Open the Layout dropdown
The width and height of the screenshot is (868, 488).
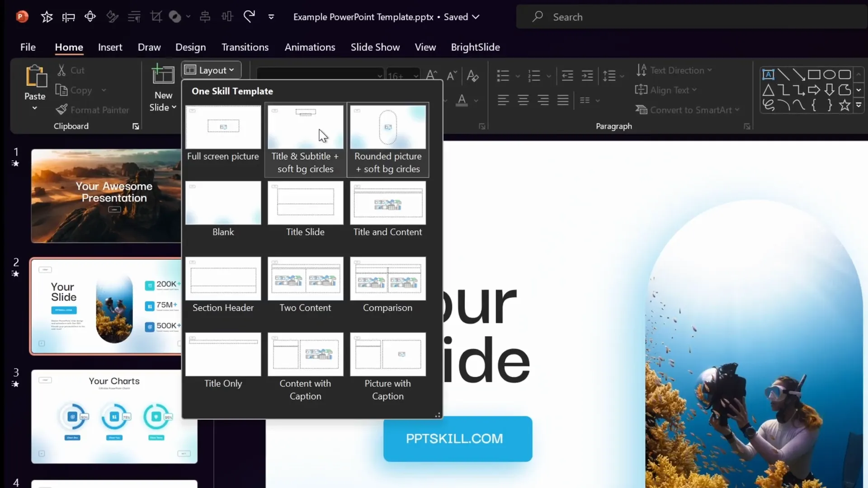click(x=211, y=70)
